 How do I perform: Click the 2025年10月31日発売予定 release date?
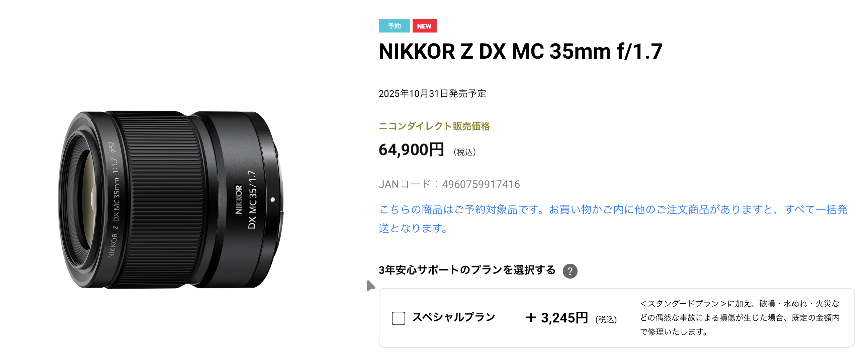432,94
